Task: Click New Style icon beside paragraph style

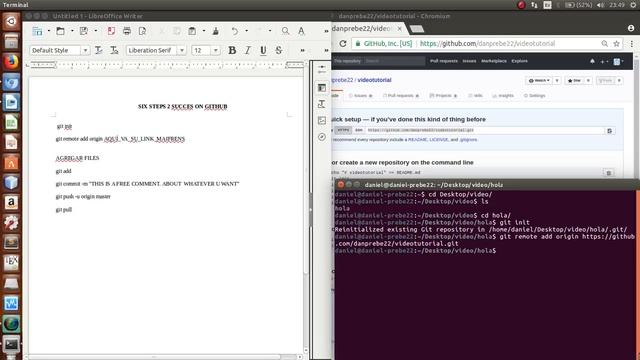Action: tap(114, 50)
